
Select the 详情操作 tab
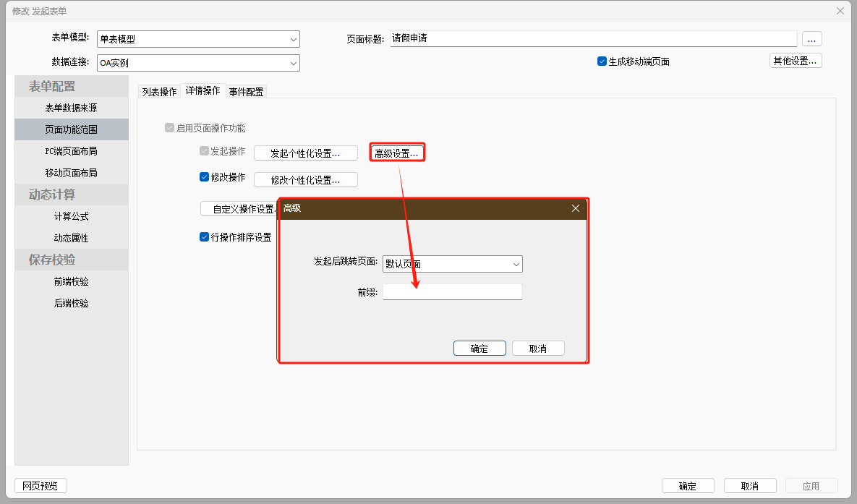coord(202,91)
